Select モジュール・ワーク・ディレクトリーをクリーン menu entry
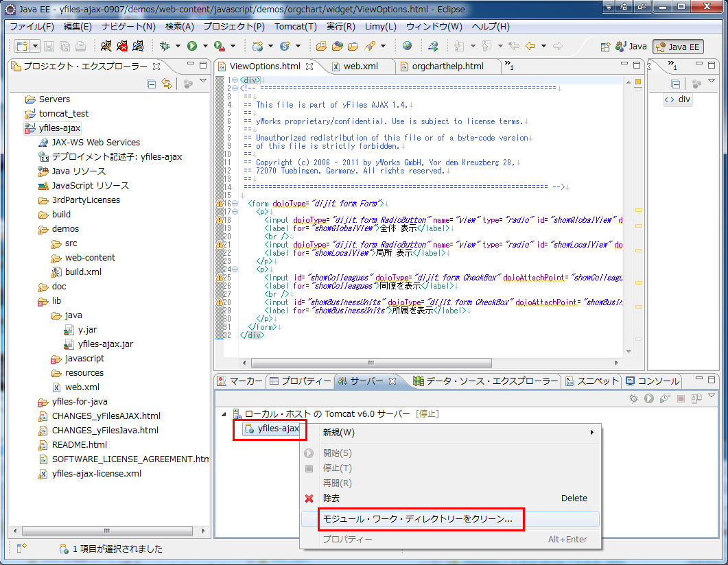This screenshot has width=728, height=565. point(417,519)
